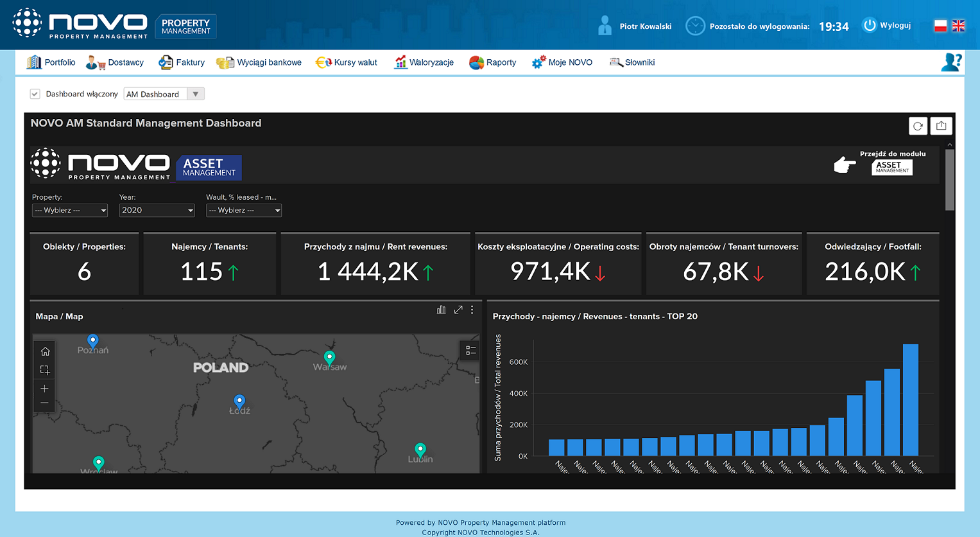The width and height of the screenshot is (980, 537).
Task: Toggle the map legend panel
Action: pyautogui.click(x=470, y=350)
